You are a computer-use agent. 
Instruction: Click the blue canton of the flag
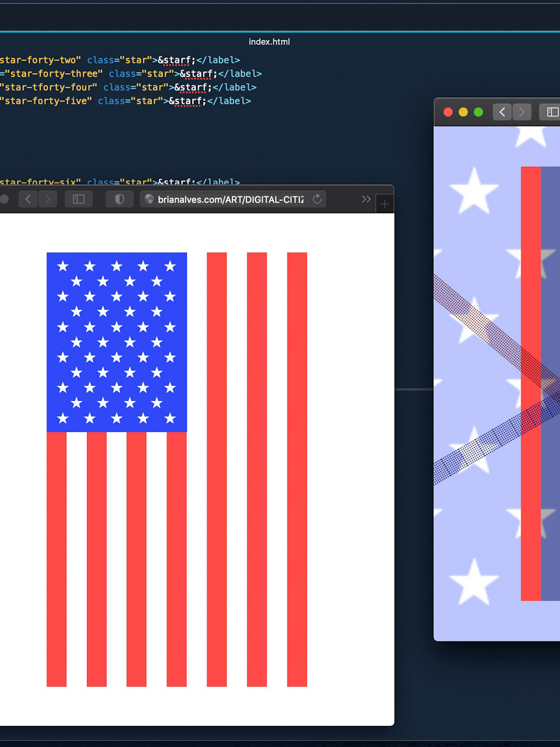pos(117,342)
